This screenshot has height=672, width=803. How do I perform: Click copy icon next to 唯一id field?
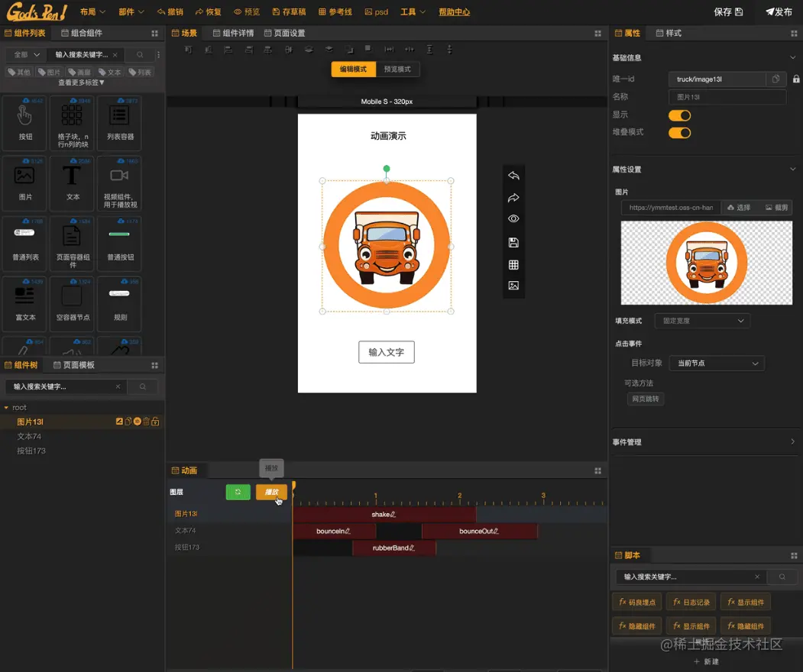pos(775,79)
